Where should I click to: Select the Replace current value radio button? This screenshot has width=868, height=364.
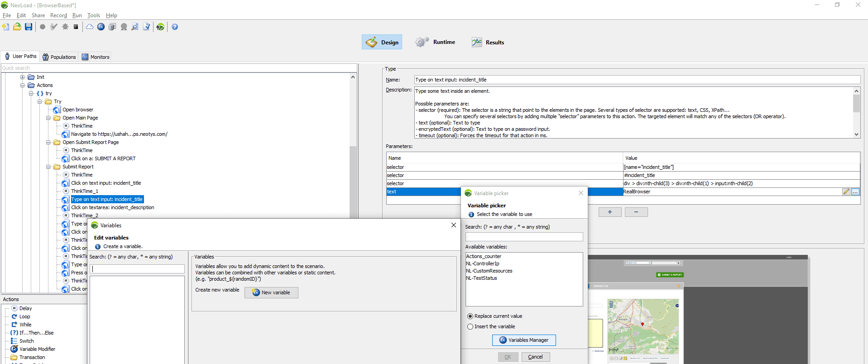(470, 316)
